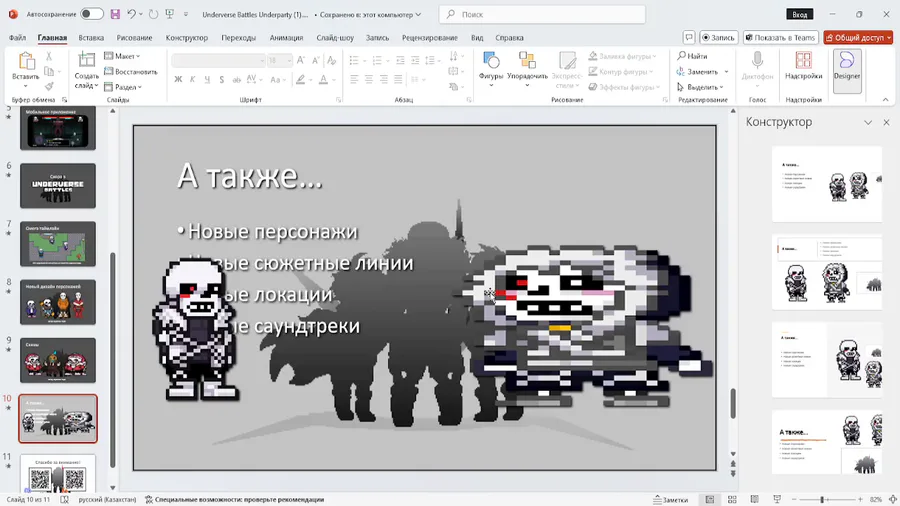Click the Redo arrow icon

(x=153, y=14)
